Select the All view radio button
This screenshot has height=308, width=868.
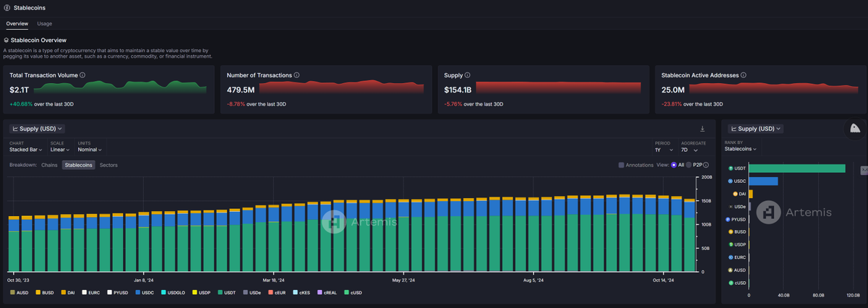(x=674, y=165)
